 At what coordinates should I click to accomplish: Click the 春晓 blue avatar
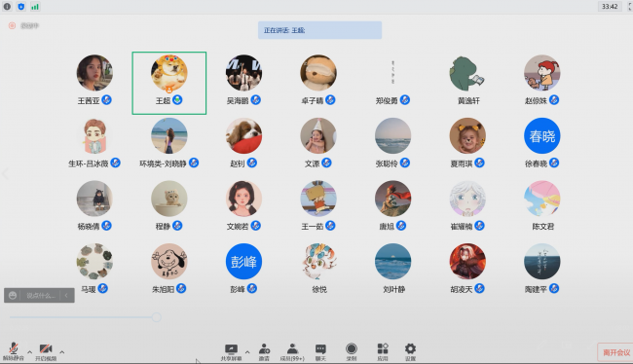[542, 136]
